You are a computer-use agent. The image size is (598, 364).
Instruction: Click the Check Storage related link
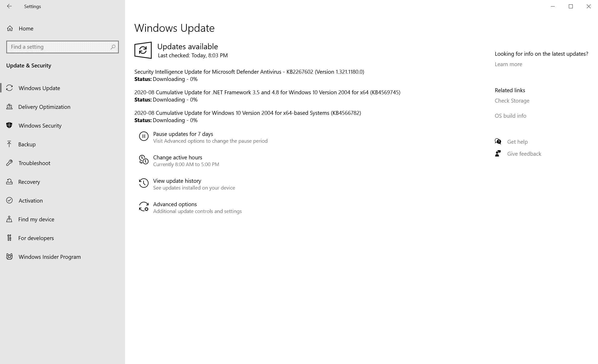512,100
